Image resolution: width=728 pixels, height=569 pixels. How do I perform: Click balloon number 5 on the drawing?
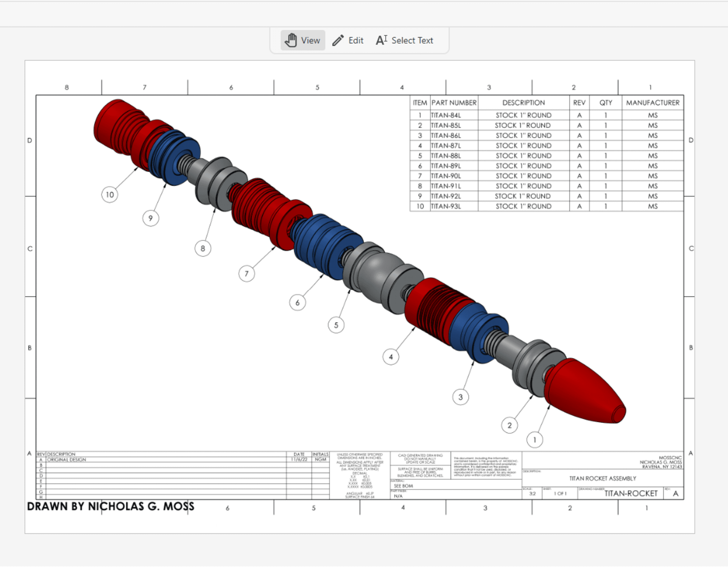[x=336, y=325]
